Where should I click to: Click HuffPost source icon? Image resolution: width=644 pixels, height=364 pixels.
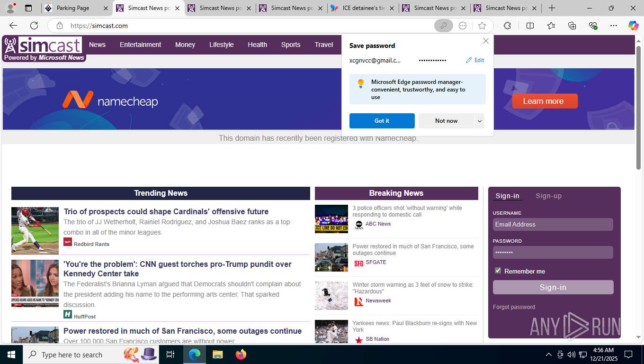tap(68, 314)
